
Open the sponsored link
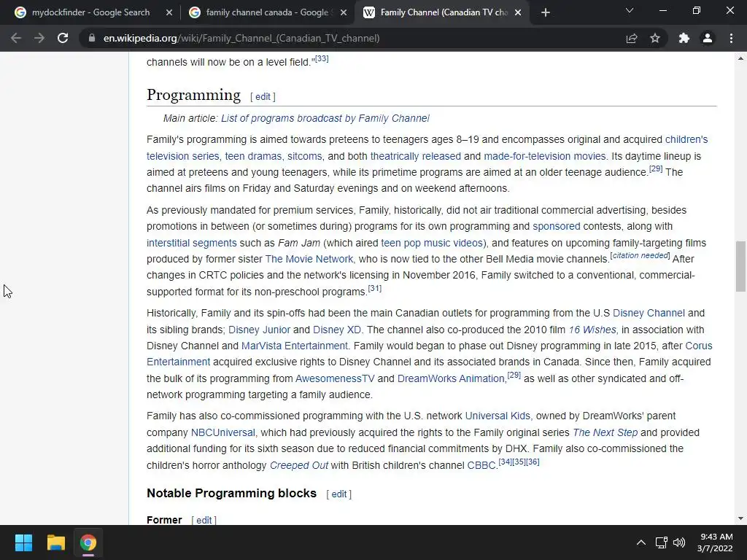click(557, 226)
